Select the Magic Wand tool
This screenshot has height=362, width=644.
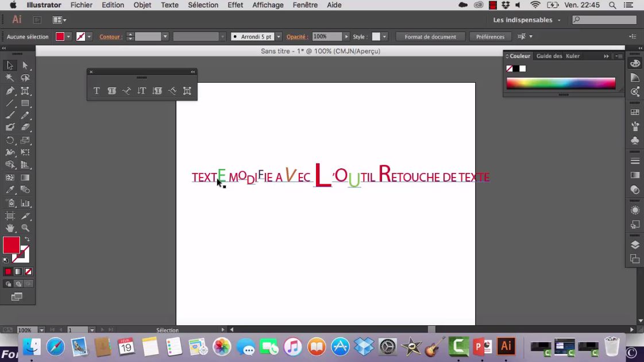tap(10, 78)
